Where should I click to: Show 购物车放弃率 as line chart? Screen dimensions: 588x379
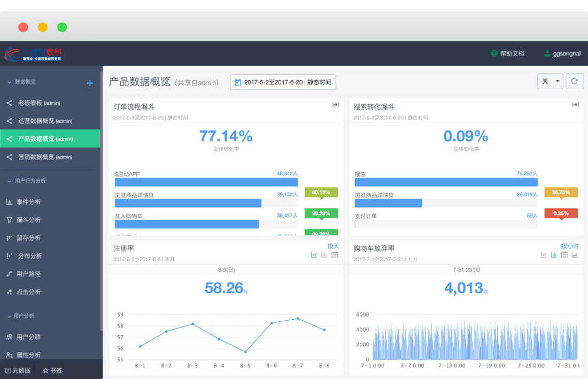544,255
